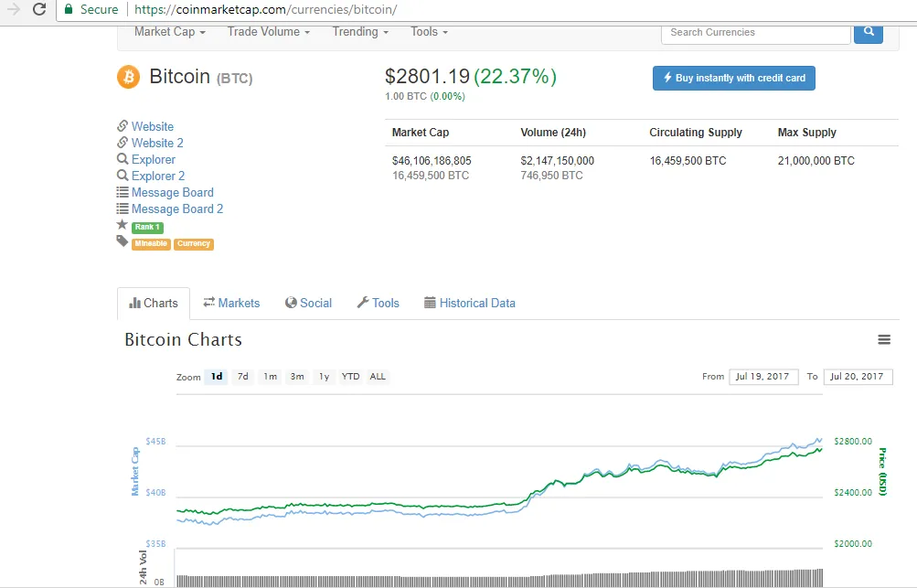This screenshot has height=588, width=917.
Task: Click the magnifier icon next to Explorer
Action: click(x=123, y=158)
